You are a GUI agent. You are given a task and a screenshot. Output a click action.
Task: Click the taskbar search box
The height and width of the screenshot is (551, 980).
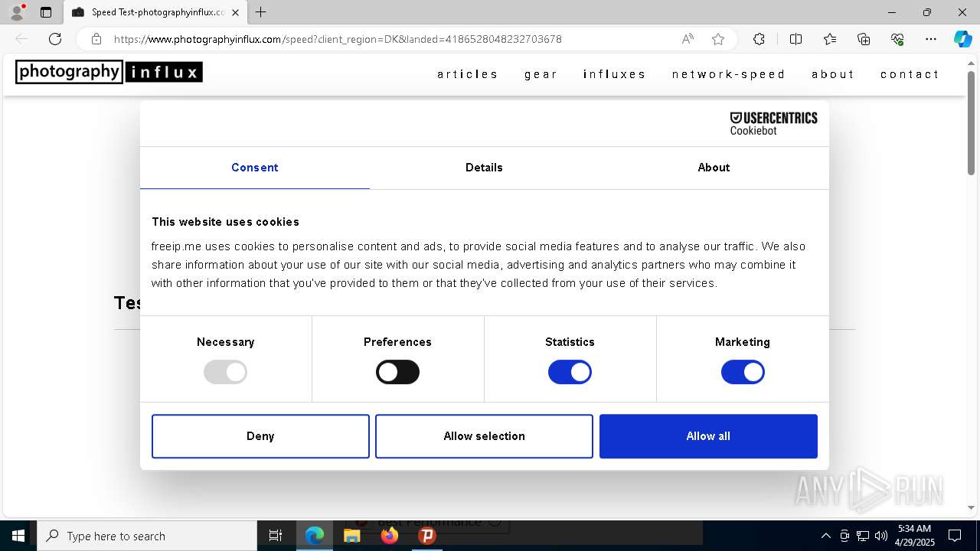147,536
